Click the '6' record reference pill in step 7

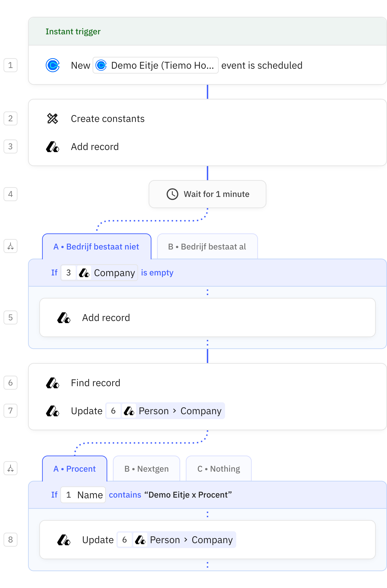(x=113, y=411)
